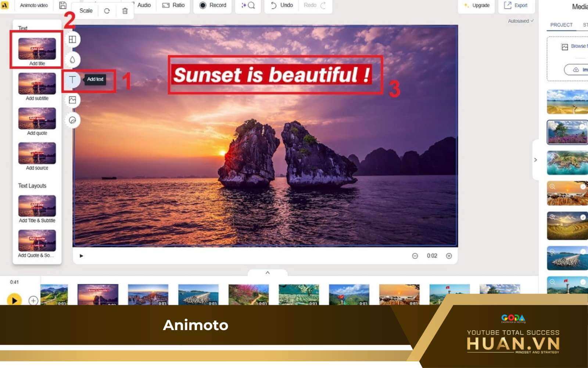
Task: Zoom in with plus circle icon
Action: coord(449,256)
